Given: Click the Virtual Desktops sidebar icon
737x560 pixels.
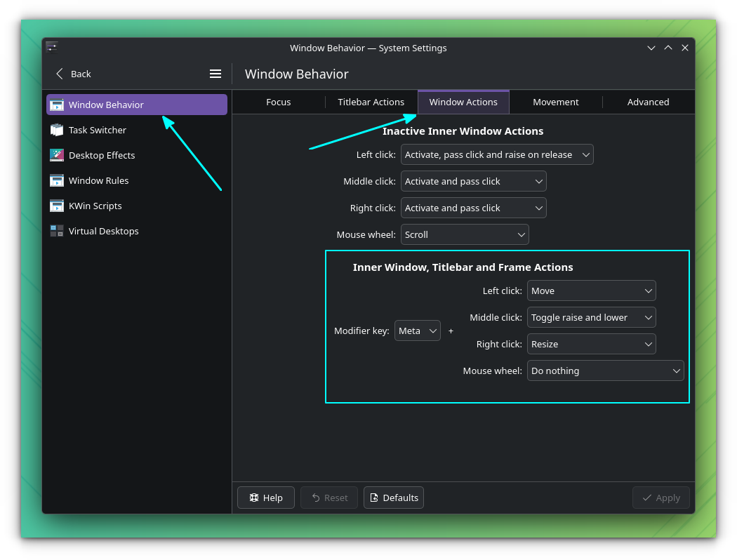Looking at the screenshot, I should pos(57,231).
